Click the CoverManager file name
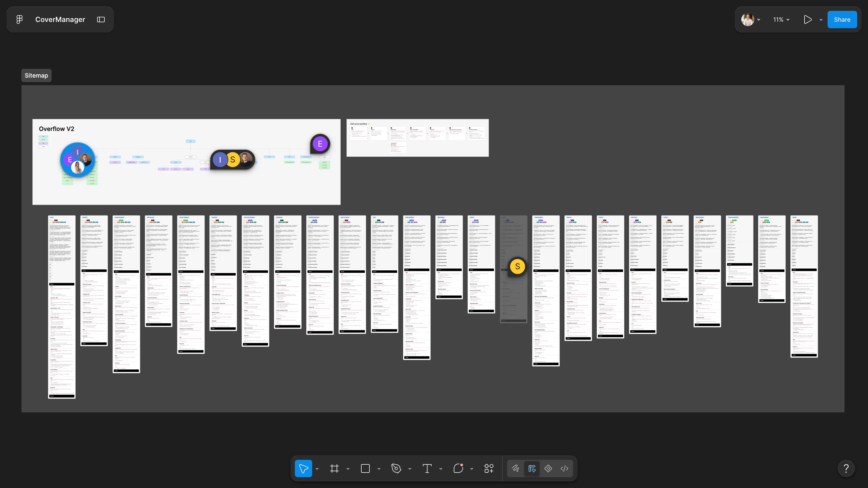This screenshot has height=488, width=868. pyautogui.click(x=60, y=20)
